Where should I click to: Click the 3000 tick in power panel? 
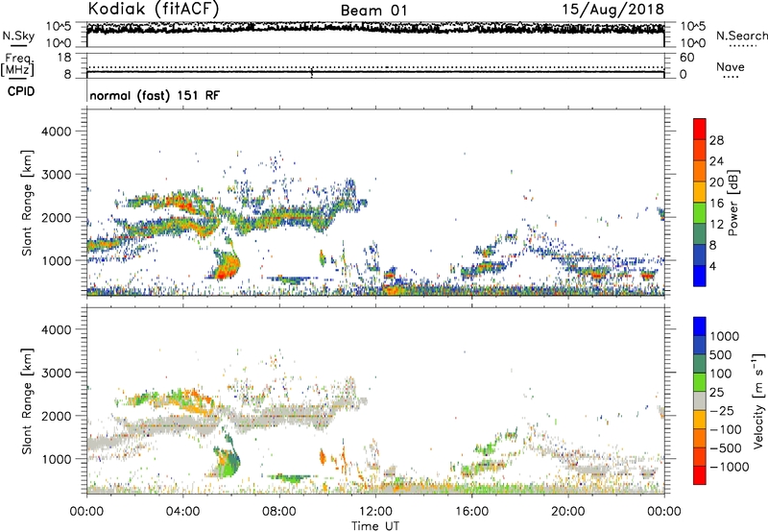[56, 175]
